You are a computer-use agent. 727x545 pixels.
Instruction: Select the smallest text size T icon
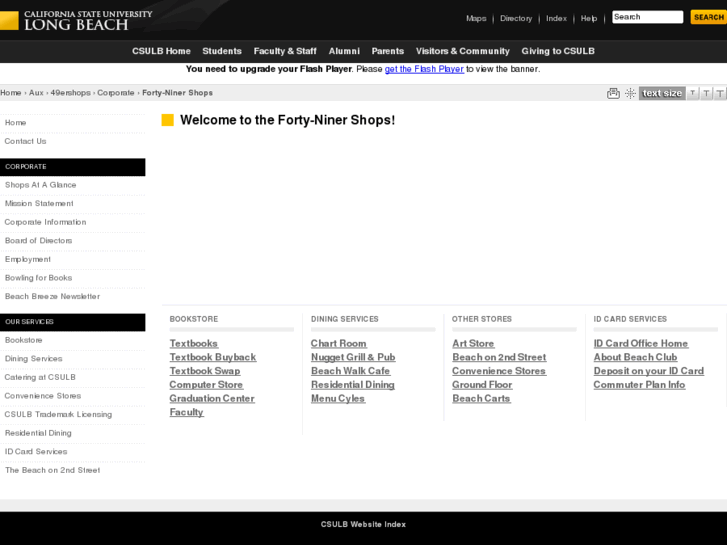coord(693,93)
